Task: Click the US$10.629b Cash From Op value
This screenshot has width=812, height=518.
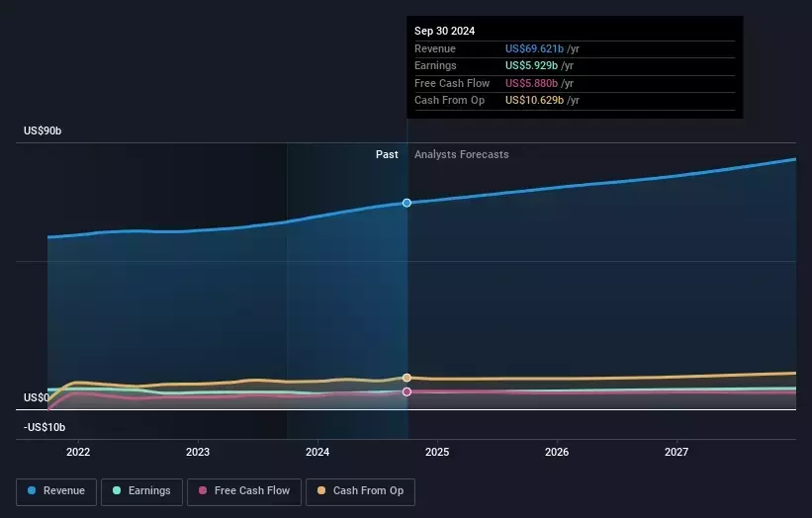Action: coord(534,101)
